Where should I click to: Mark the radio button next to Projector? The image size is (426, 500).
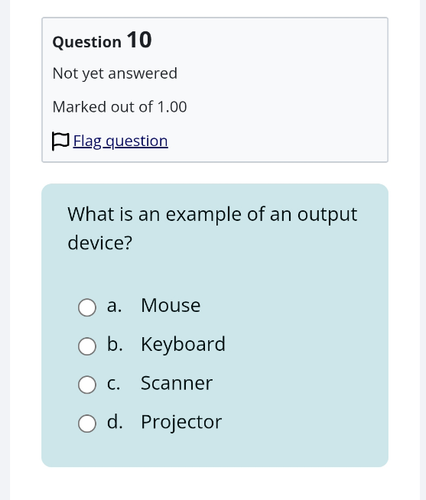click(x=87, y=423)
